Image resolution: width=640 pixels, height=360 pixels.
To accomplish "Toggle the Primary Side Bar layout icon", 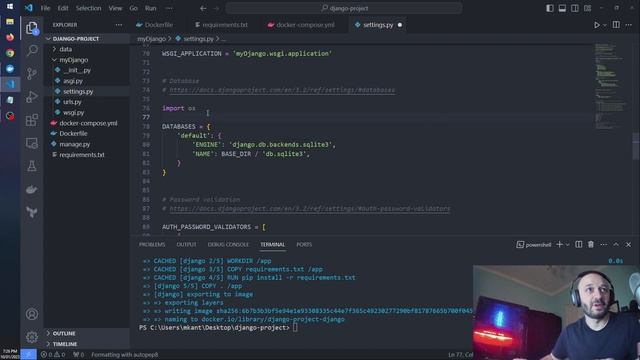I will [550, 8].
